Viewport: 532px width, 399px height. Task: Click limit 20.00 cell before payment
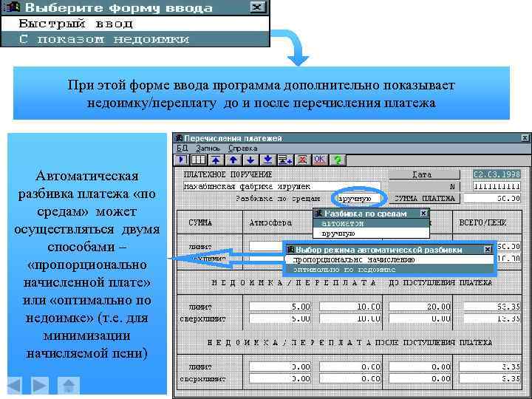(420, 307)
